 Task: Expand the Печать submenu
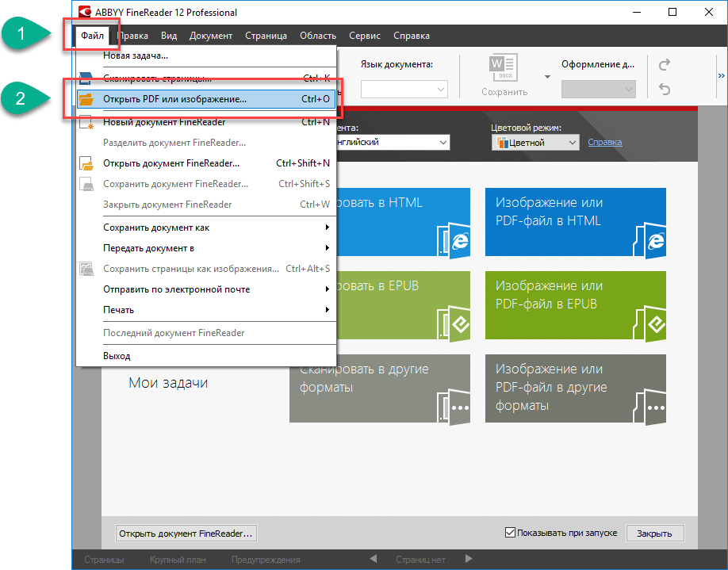click(206, 310)
